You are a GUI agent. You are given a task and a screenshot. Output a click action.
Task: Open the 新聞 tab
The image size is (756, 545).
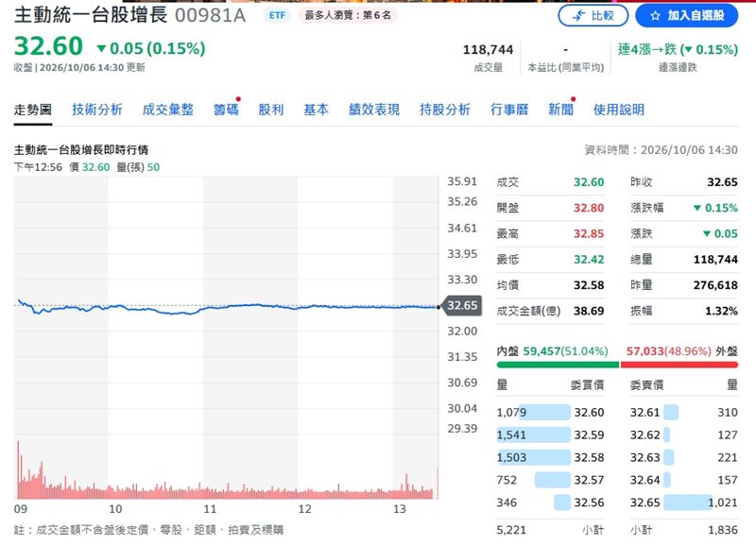click(560, 110)
